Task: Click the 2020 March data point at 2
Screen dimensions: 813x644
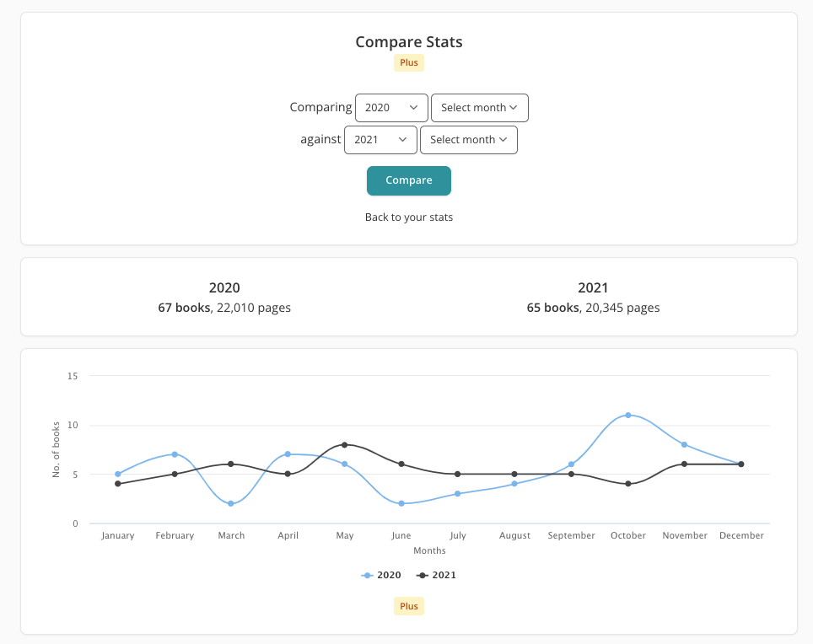Action: (231, 503)
